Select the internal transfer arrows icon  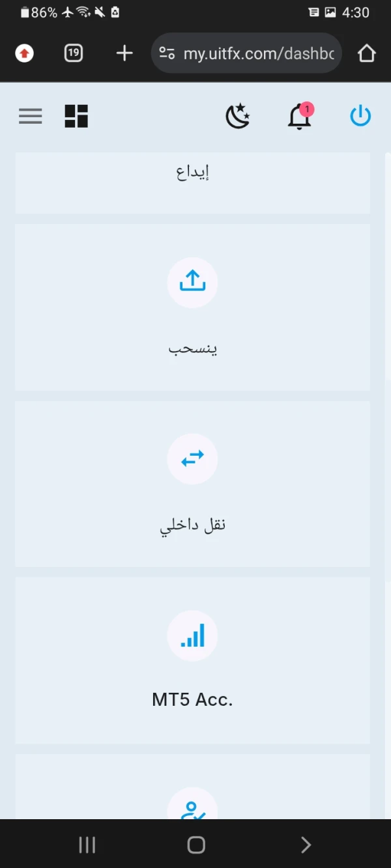point(192,459)
